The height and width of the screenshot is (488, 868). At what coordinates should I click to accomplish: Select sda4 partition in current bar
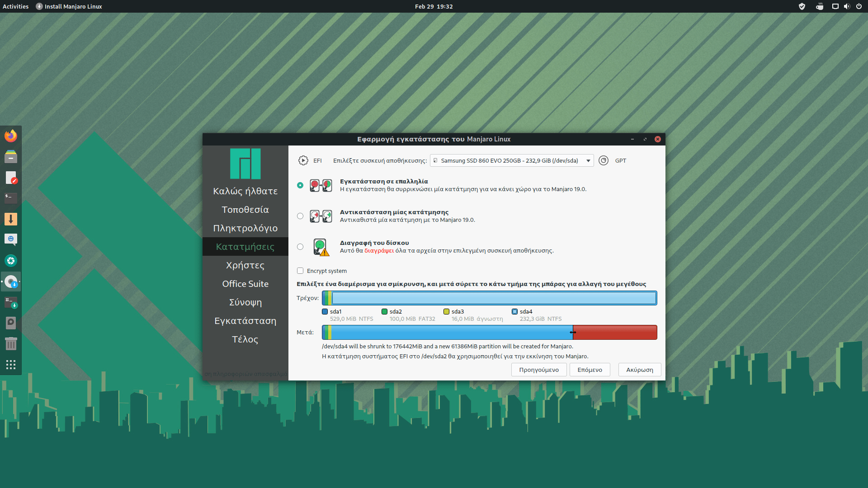[494, 298]
